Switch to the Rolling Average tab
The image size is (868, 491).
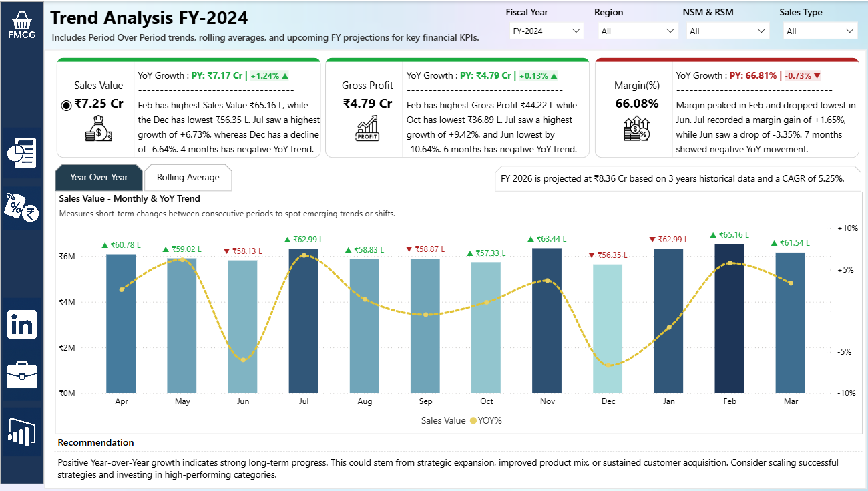tap(188, 178)
